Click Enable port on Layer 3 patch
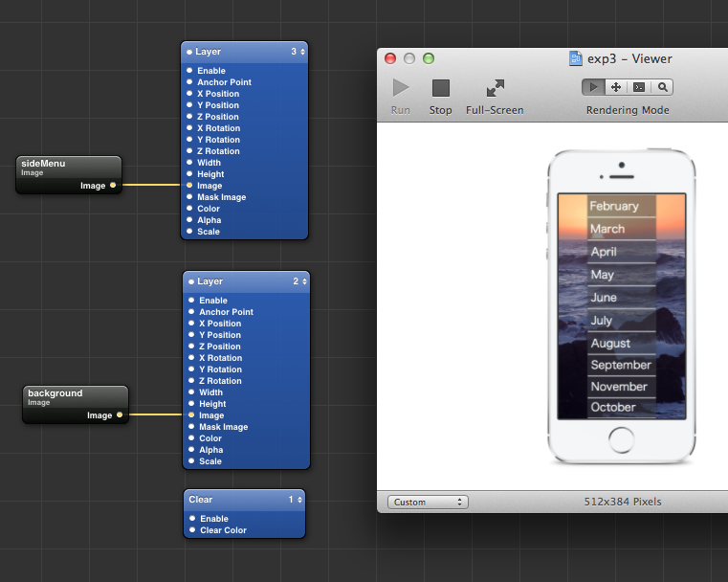The width and height of the screenshot is (728, 582). (x=189, y=70)
